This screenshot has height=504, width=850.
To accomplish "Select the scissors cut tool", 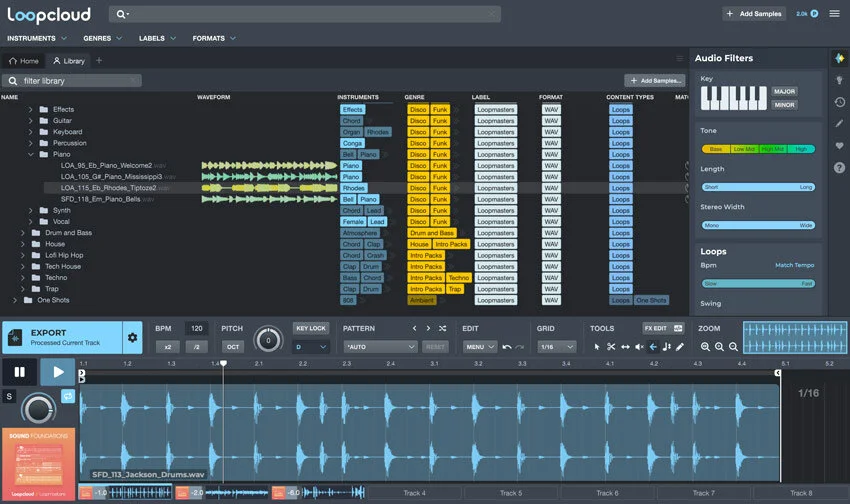I will tap(611, 347).
